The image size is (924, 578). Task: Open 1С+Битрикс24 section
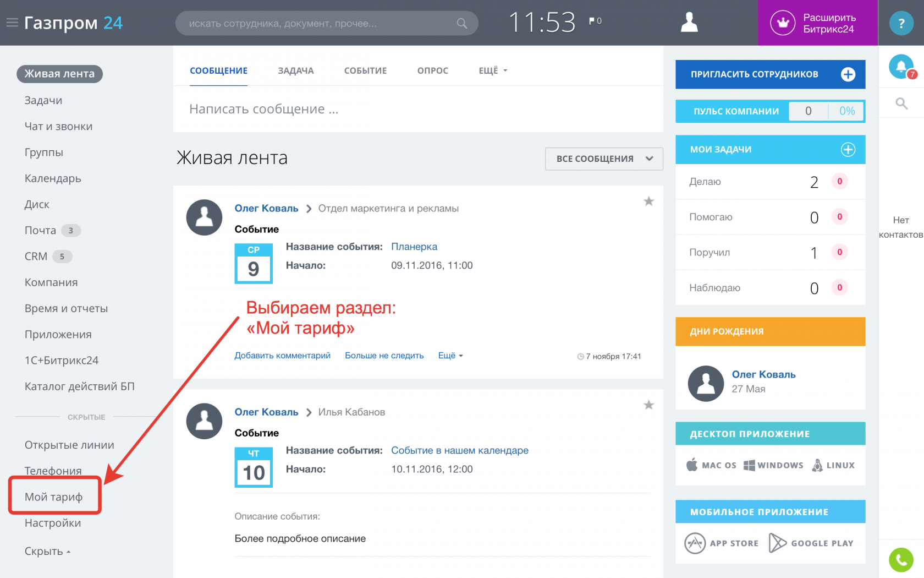(x=62, y=361)
